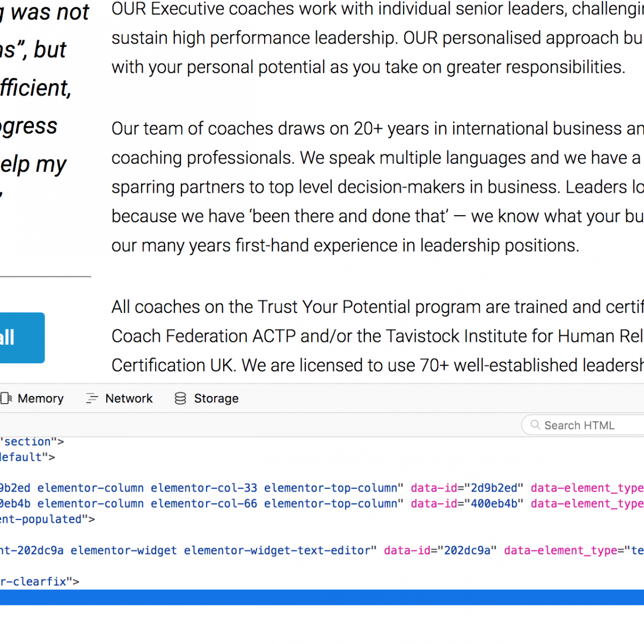Select the line ending with section">
The width and height of the screenshot is (644, 644).
click(x=322, y=441)
